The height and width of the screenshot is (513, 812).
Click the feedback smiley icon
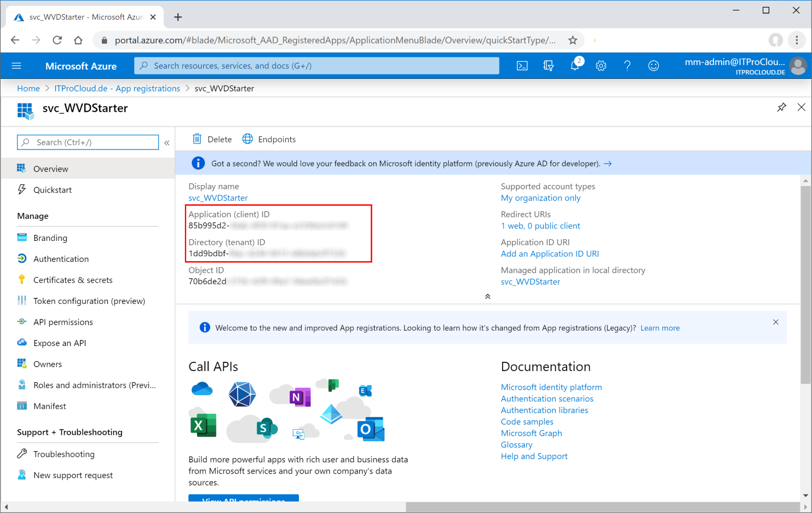[654, 66]
